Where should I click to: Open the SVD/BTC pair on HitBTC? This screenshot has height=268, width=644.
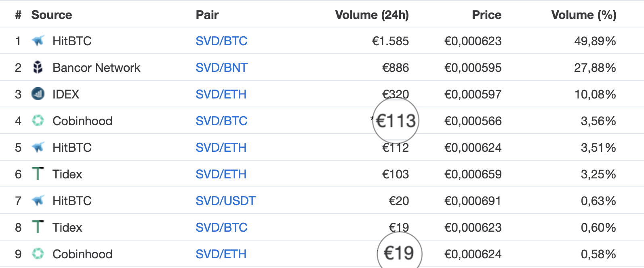(221, 41)
